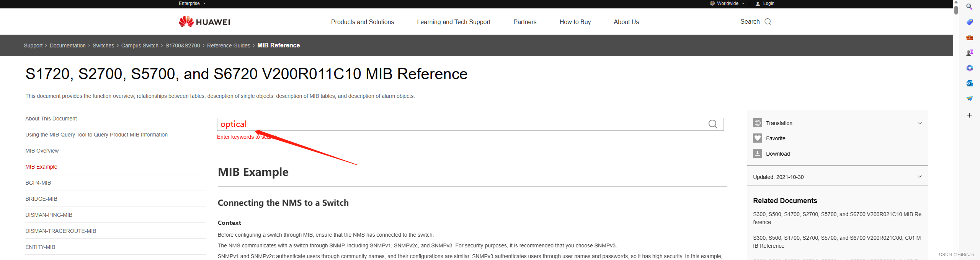
Task: Open How to Buy menu
Action: click(575, 22)
